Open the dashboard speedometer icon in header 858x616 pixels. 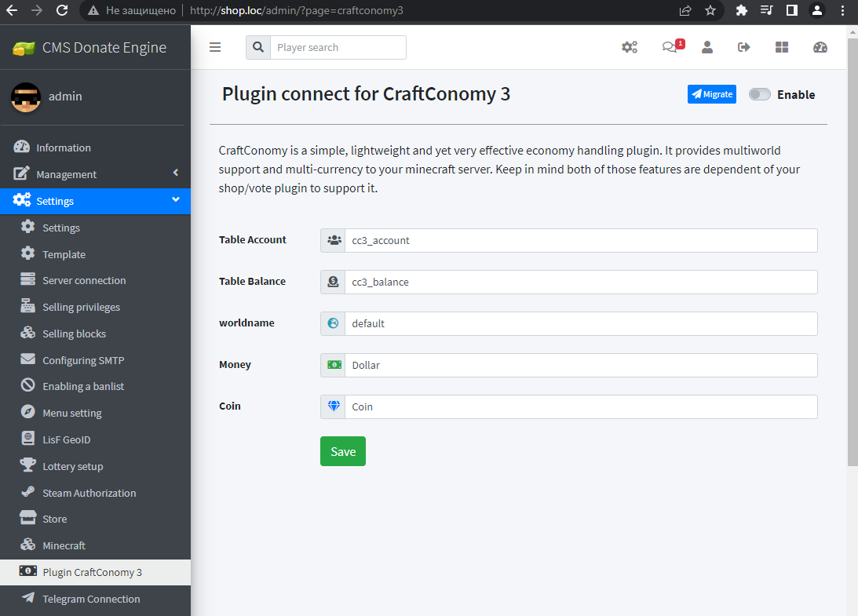tap(820, 47)
